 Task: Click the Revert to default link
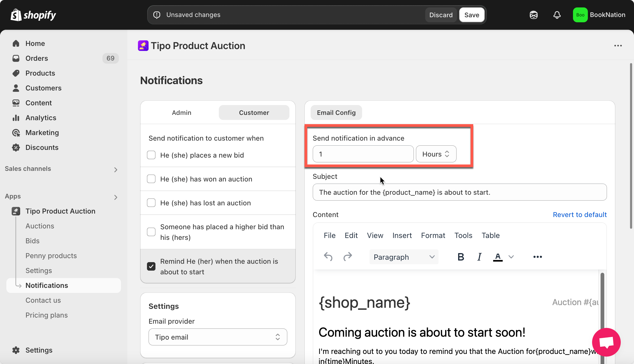tap(580, 215)
